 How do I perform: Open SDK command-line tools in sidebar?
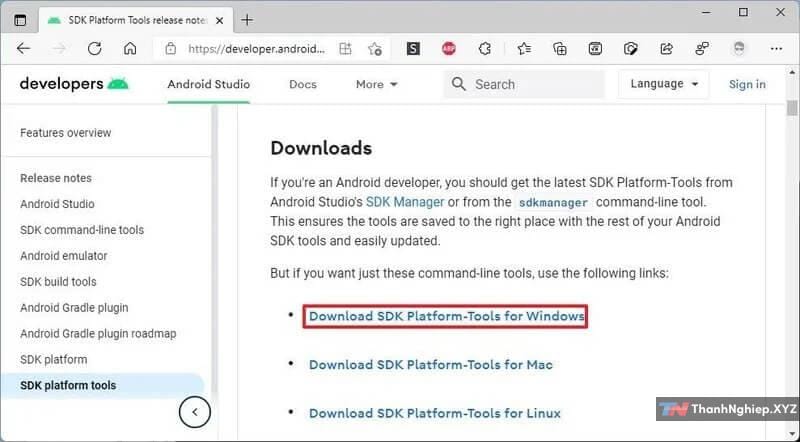point(82,230)
